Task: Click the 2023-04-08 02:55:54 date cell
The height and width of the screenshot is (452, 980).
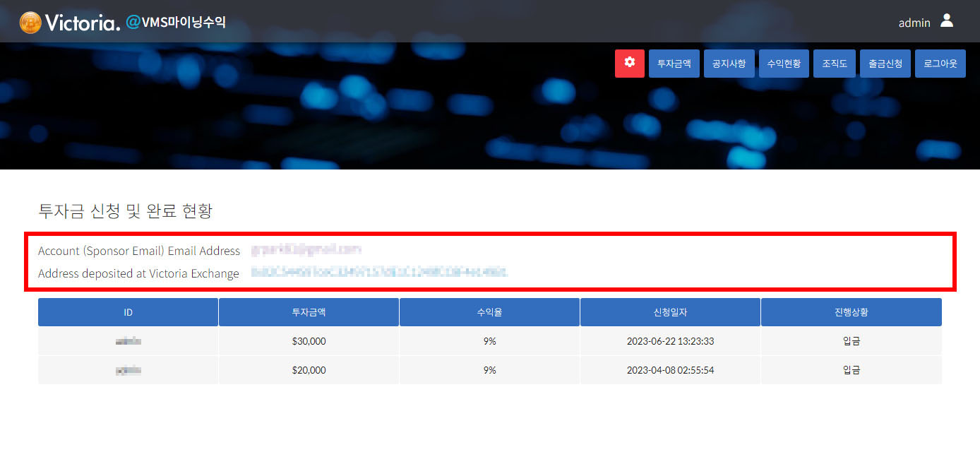Action: click(x=670, y=370)
